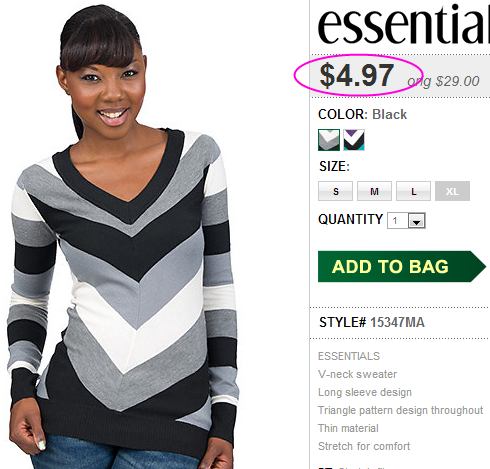This screenshot has width=490, height=469.
Task: Select size S
Action: click(x=335, y=191)
